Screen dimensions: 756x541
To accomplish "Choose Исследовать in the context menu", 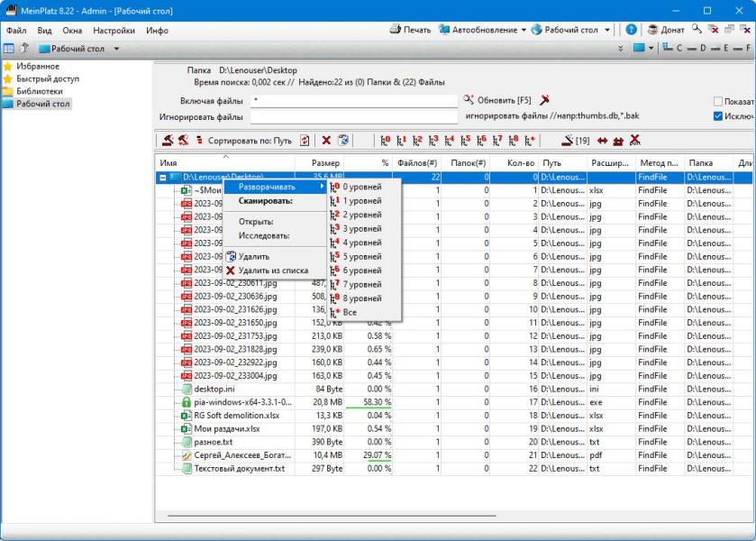I will 276,235.
